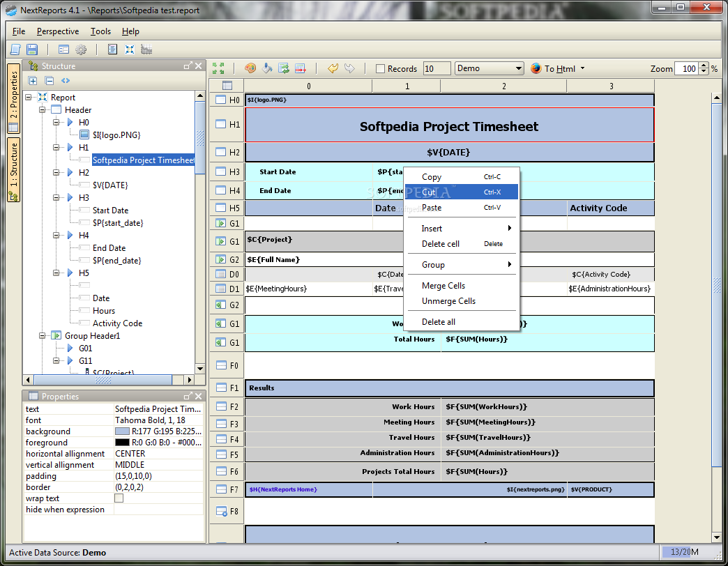Image resolution: width=728 pixels, height=566 pixels.
Task: Click the Zoom value input field
Action: tap(688, 68)
